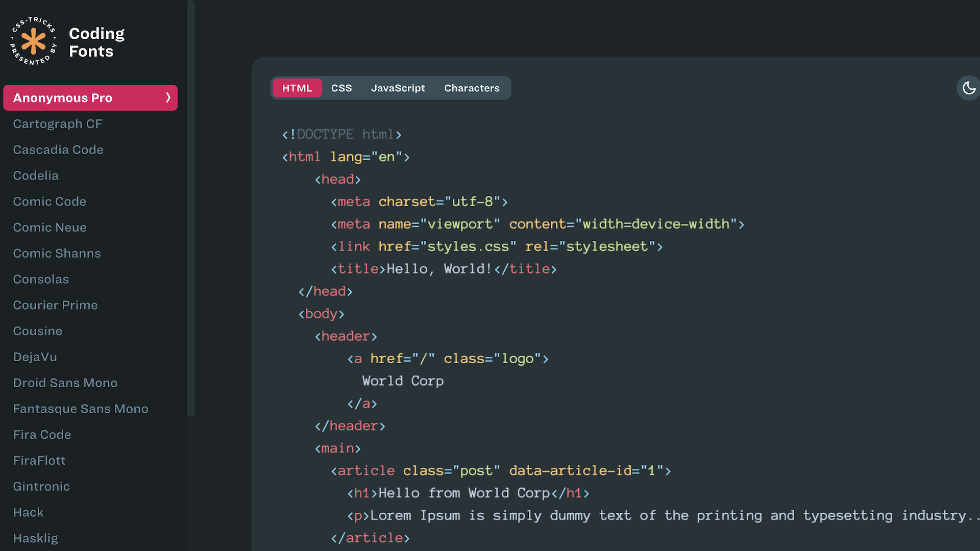The height and width of the screenshot is (551, 980).
Task: Open the Hack font page
Action: click(28, 512)
